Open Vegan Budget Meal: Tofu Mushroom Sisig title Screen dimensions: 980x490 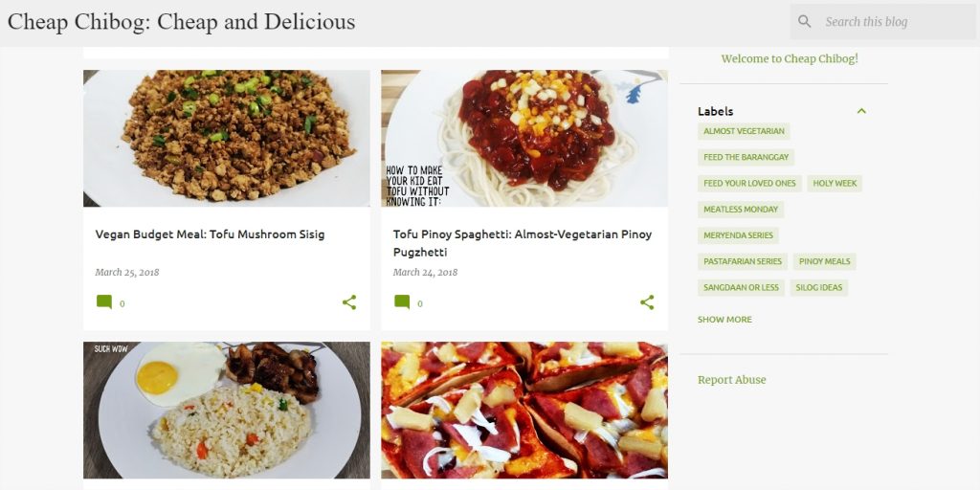[210, 234]
